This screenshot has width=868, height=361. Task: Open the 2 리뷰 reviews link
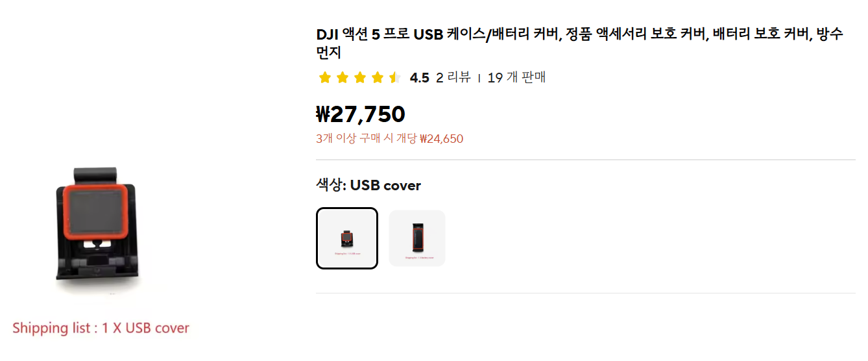[453, 78]
